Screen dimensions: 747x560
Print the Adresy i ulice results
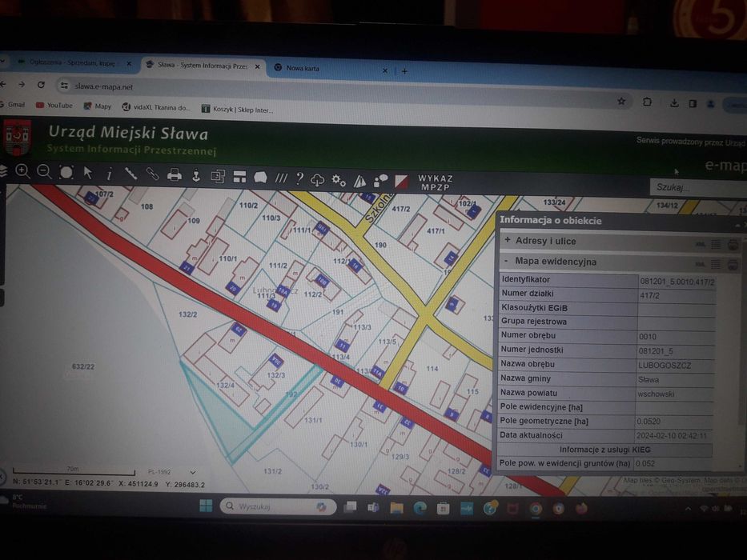pos(733,245)
